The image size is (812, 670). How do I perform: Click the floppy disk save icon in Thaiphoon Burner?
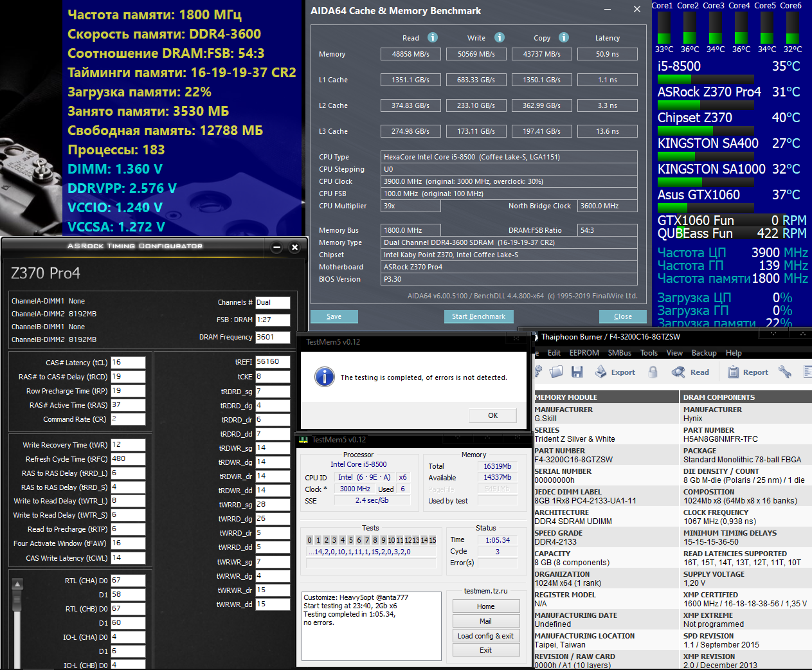pyautogui.click(x=577, y=372)
